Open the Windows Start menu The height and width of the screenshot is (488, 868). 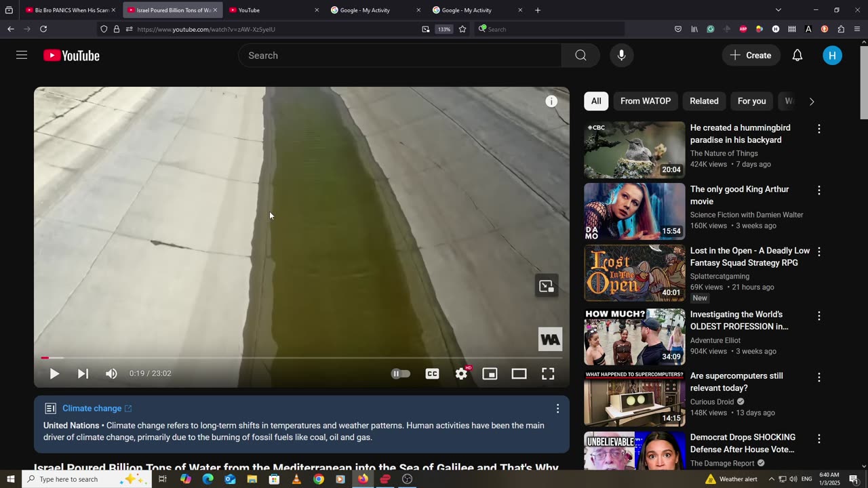tap(10, 479)
